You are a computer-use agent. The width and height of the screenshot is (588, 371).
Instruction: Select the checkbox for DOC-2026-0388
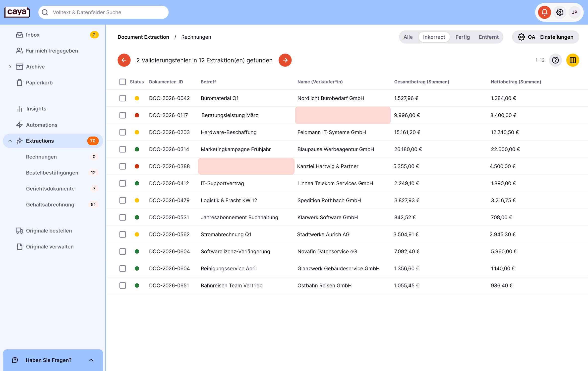pos(122,166)
